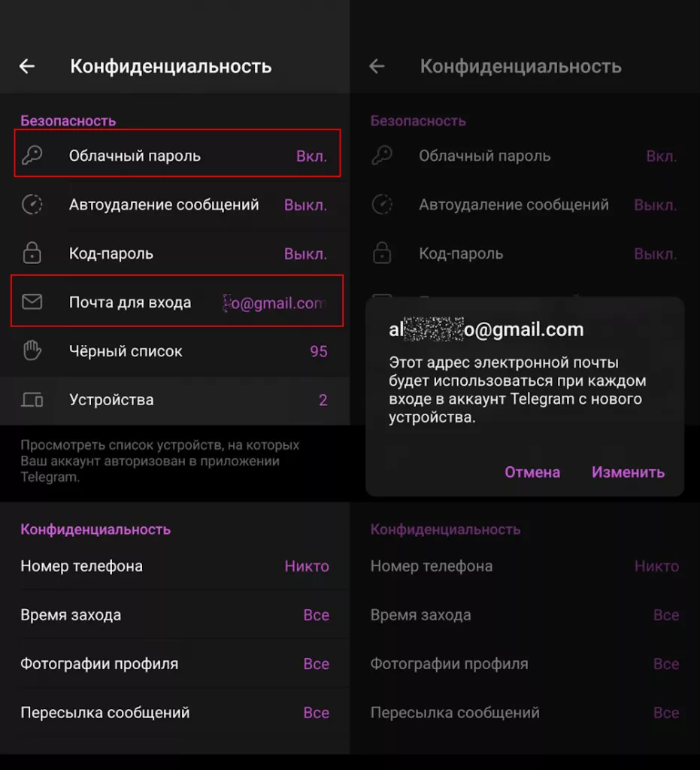The width and height of the screenshot is (700, 770).
Task: Open Время захода visibility option Все
Action: [x=316, y=615]
